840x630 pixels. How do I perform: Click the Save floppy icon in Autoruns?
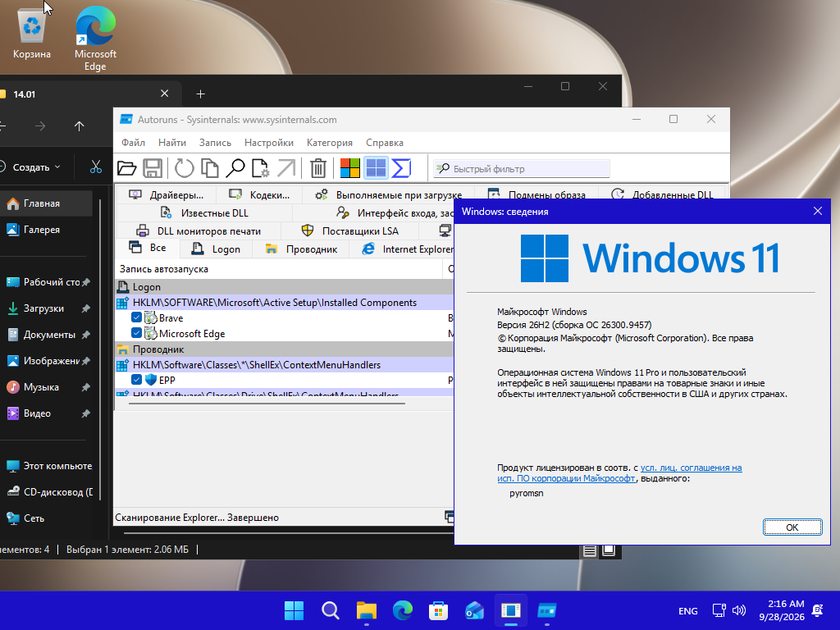[153, 168]
